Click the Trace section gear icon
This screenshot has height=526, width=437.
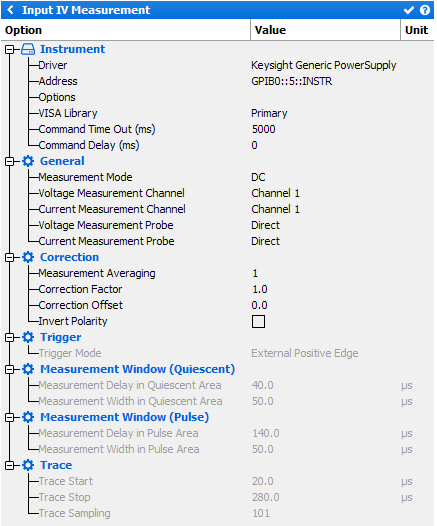coord(28,465)
